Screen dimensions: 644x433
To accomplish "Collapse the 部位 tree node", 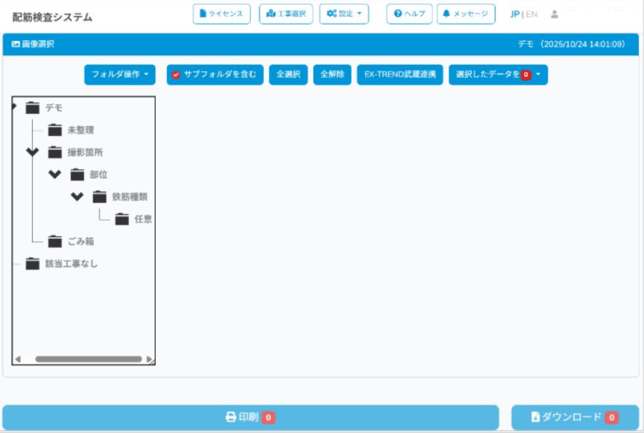I will tap(54, 174).
